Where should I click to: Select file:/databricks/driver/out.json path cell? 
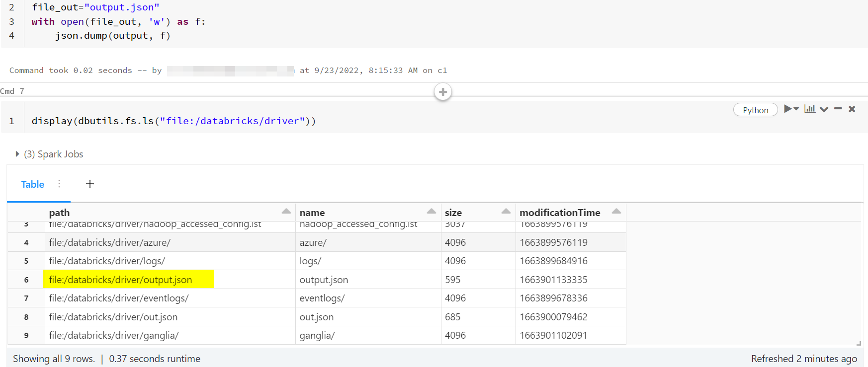coord(170,317)
